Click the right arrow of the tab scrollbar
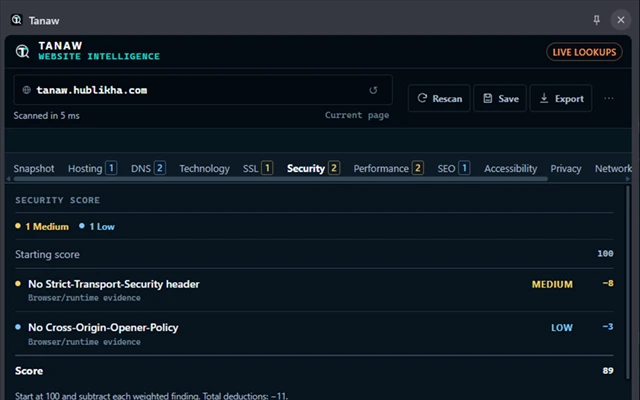Image resolution: width=640 pixels, height=400 pixels. coord(628,179)
